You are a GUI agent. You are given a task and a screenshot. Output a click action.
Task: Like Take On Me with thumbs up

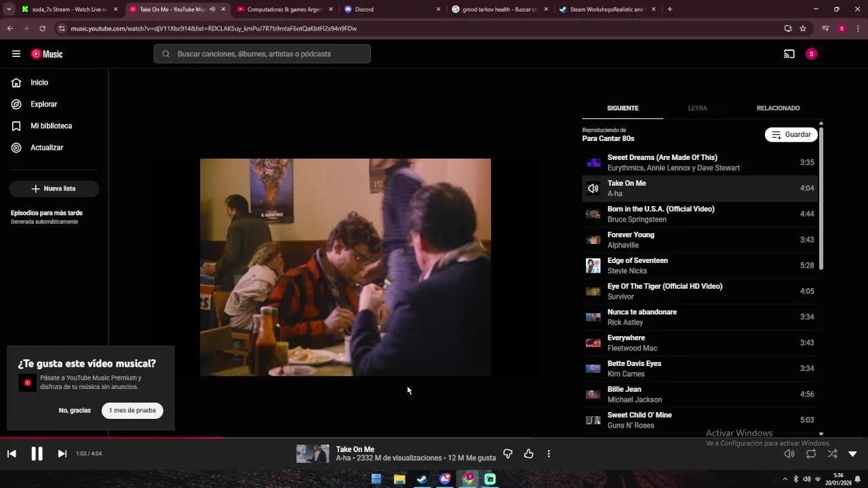[529, 454]
